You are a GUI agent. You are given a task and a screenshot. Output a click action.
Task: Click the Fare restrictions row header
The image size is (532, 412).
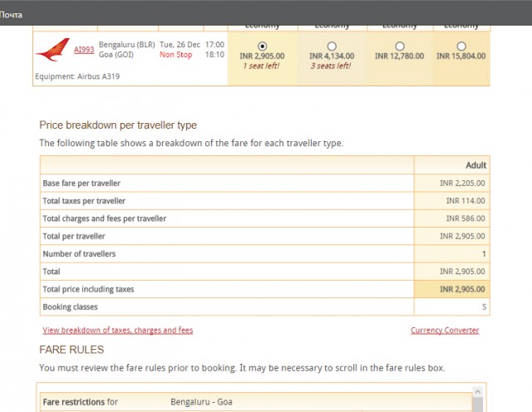click(x=80, y=402)
